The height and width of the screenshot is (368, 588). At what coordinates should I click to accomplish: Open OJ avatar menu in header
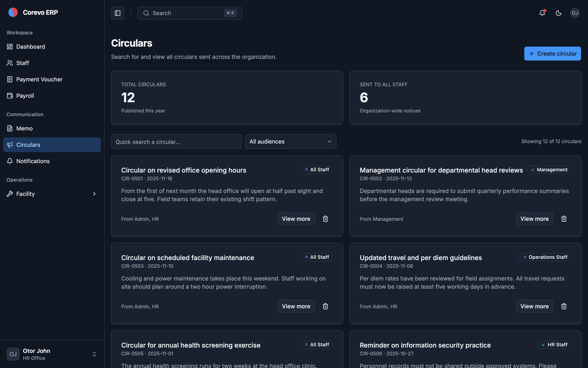575,13
